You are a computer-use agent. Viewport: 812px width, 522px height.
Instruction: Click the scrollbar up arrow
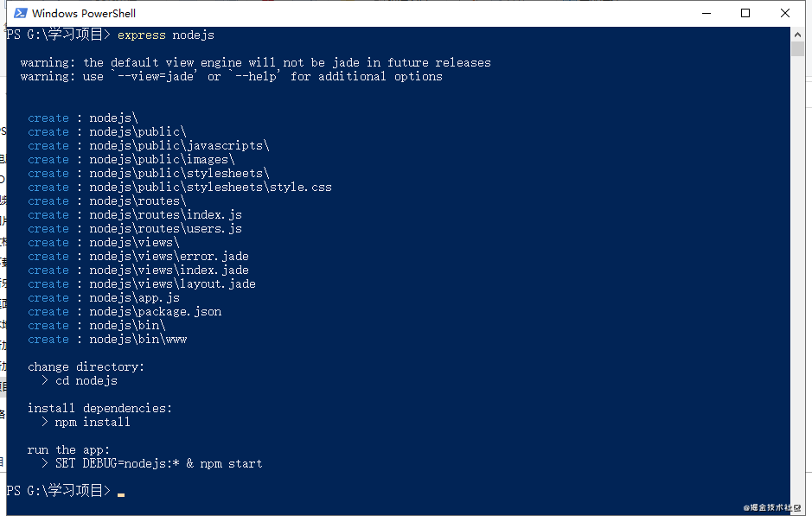coord(797,35)
